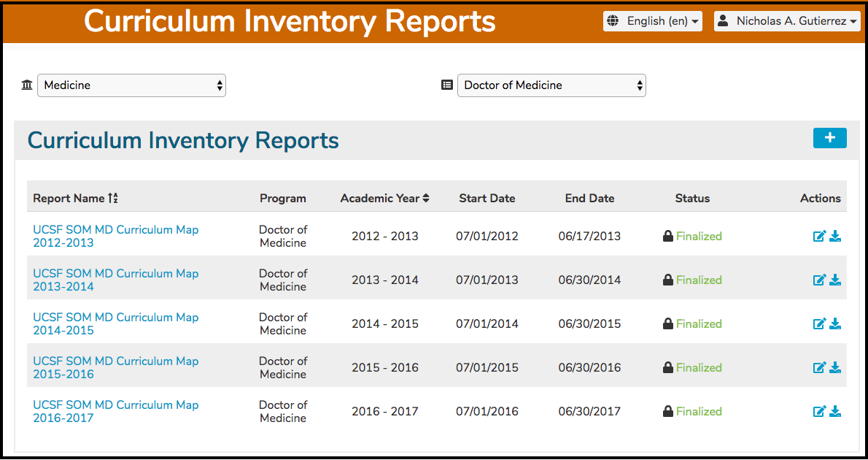Edit the 2016-2017 curriculum report
This screenshot has height=460, width=868.
[x=819, y=412]
